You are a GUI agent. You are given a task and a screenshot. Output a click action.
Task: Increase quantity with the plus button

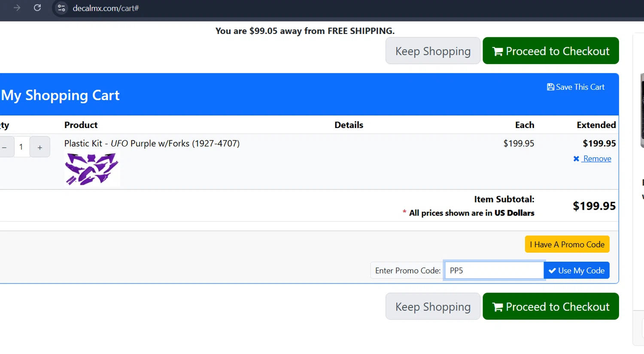[40, 147]
